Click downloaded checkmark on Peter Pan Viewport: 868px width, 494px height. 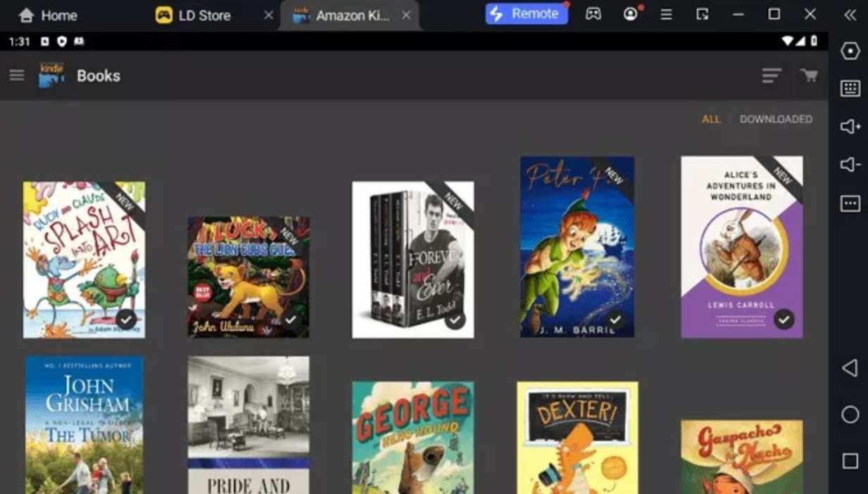click(x=615, y=319)
